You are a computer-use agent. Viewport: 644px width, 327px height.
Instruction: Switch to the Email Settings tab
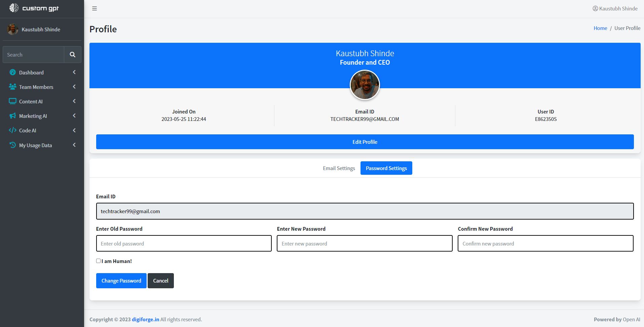tap(339, 168)
